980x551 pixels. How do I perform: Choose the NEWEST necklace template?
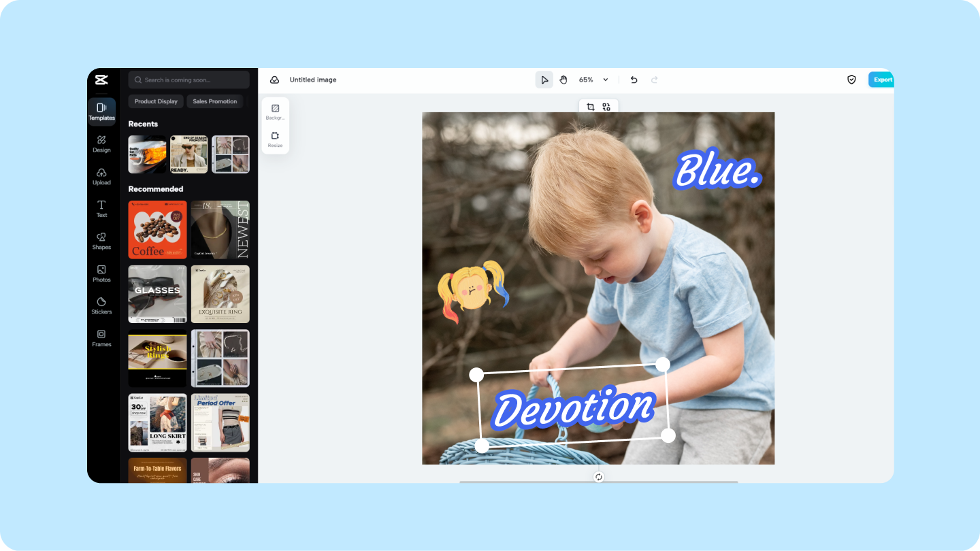(x=220, y=230)
